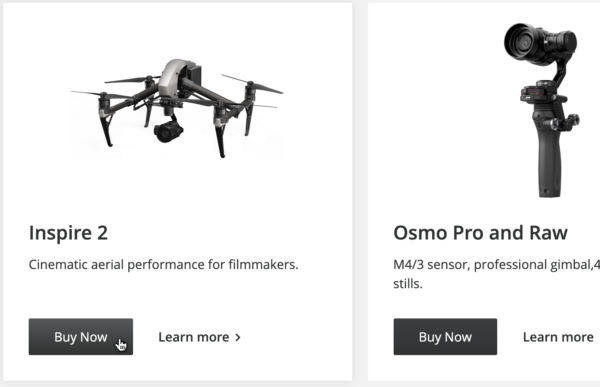600x387 pixels.
Task: Select the Inspire 2 drone product image
Action: (x=177, y=108)
